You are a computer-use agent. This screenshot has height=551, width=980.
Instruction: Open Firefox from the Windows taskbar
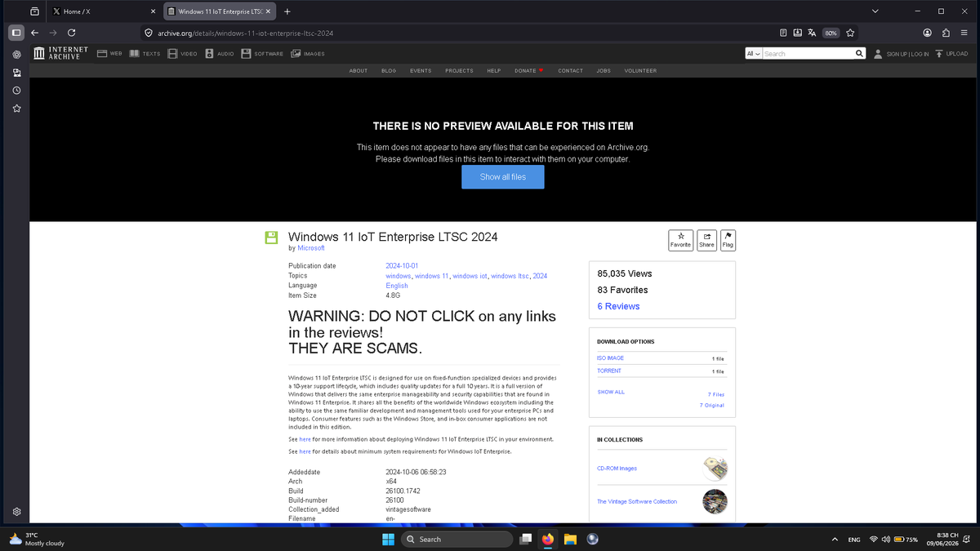click(548, 539)
